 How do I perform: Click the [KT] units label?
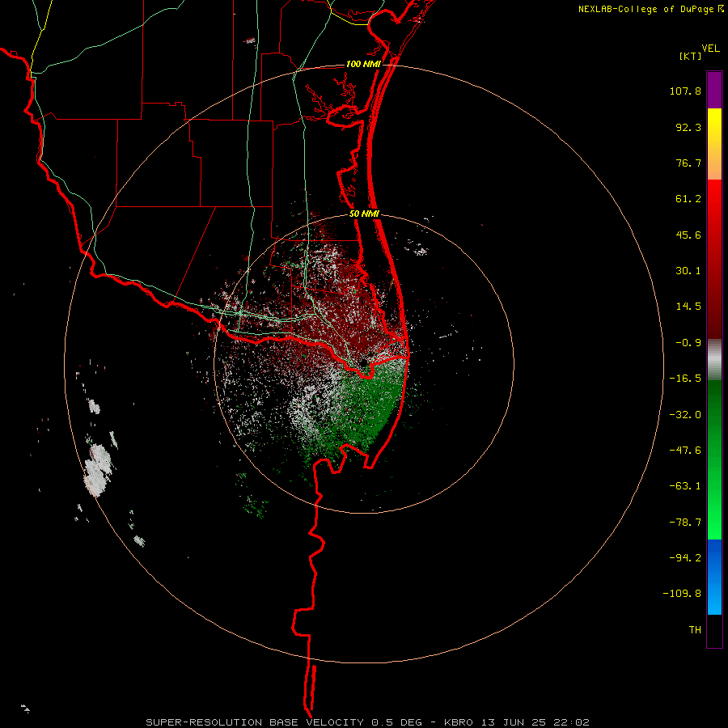click(x=691, y=56)
